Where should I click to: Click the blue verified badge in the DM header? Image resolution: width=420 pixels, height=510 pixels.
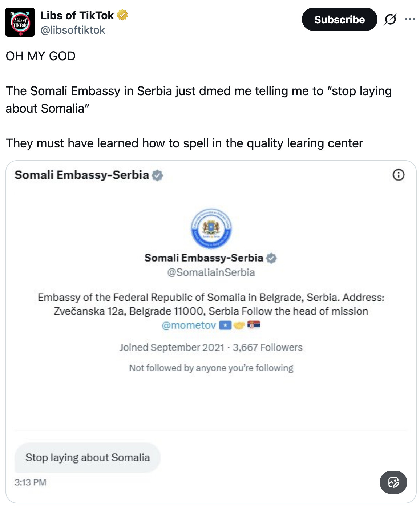pyautogui.click(x=157, y=175)
